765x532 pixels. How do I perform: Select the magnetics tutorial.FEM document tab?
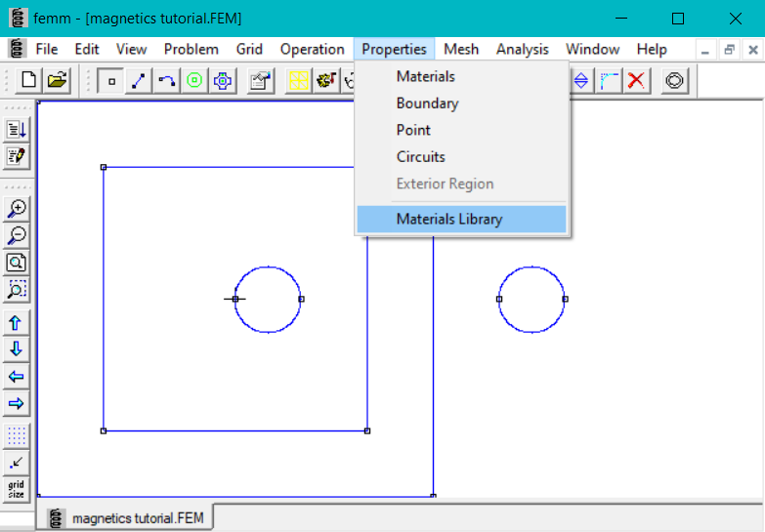pyautogui.click(x=127, y=518)
